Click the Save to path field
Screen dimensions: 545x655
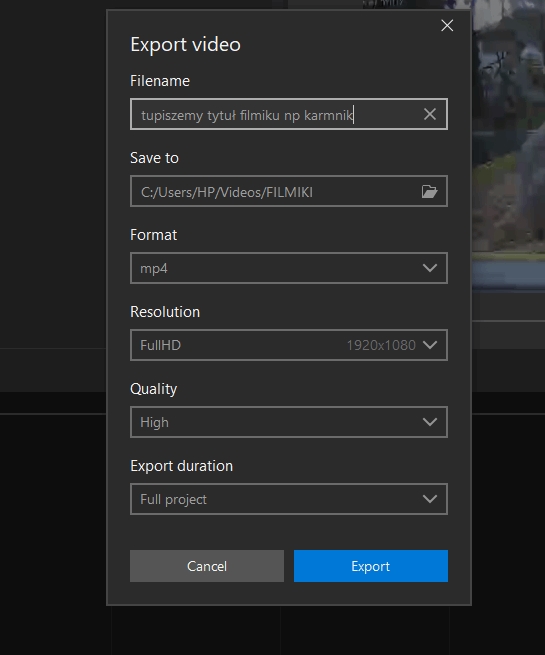[x=276, y=191]
